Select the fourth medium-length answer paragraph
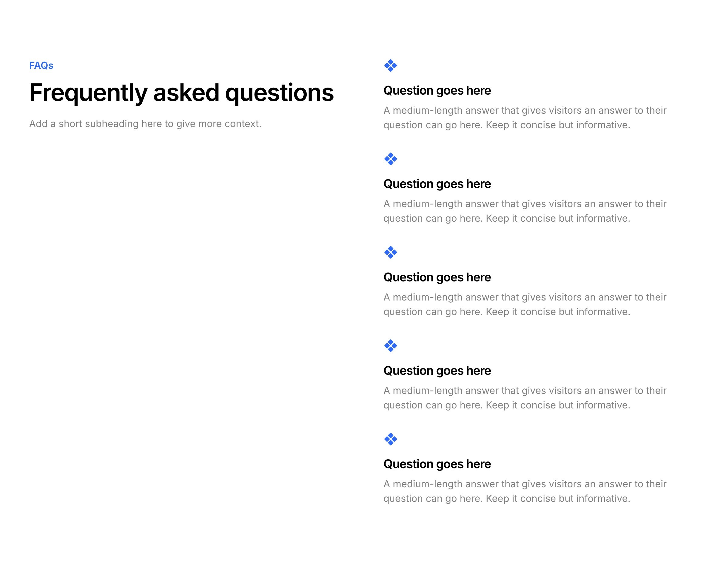The height and width of the screenshot is (564, 728). pos(525,398)
